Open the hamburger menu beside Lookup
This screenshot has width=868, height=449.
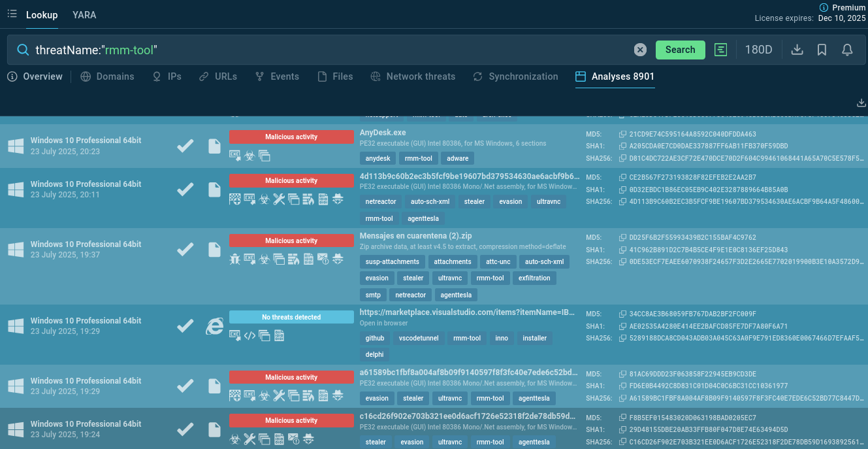[12, 14]
